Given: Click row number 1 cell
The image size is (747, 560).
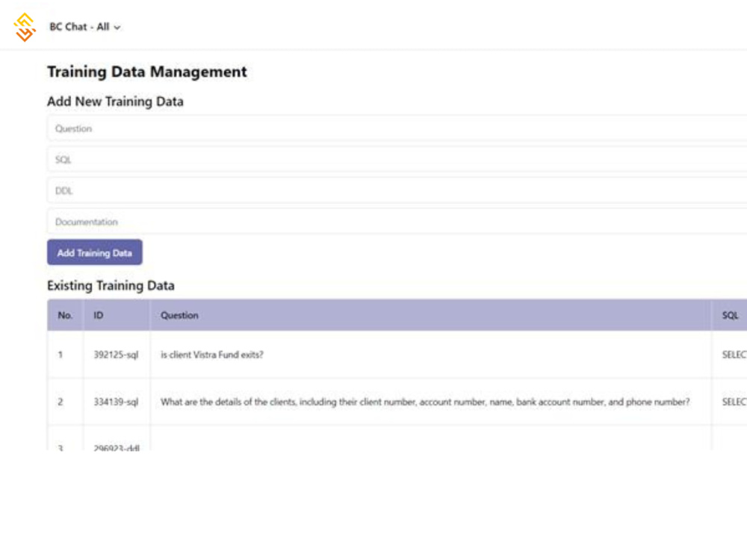Looking at the screenshot, I should pyautogui.click(x=65, y=355).
